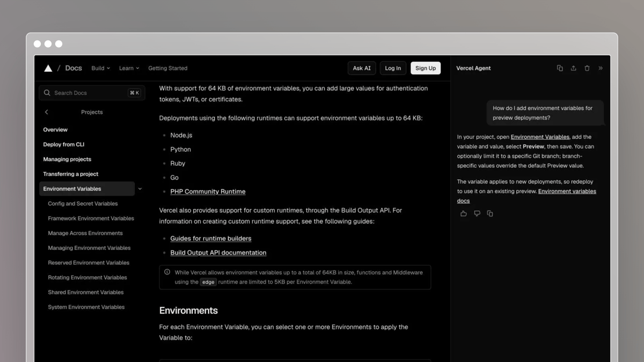The height and width of the screenshot is (362, 644).
Task: Follow the PHP Community Runtime link
Action: pyautogui.click(x=208, y=191)
